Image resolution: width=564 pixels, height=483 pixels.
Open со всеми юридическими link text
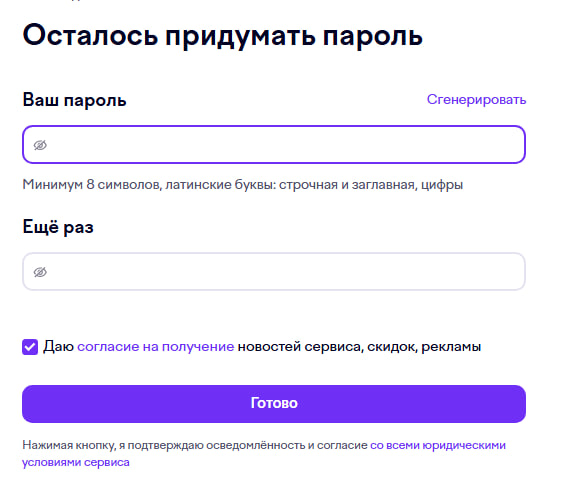[438, 445]
